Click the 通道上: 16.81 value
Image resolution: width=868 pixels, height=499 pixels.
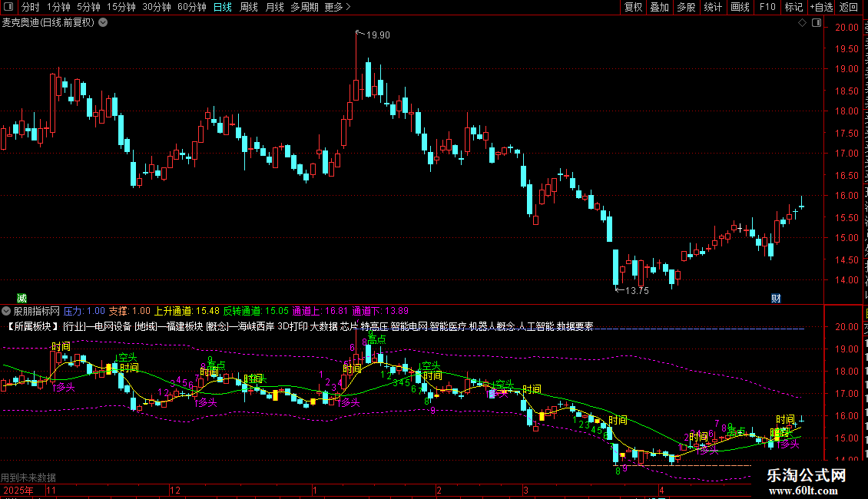click(x=320, y=312)
